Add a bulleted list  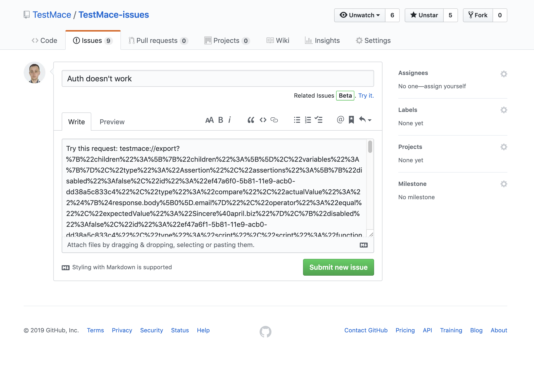point(297,120)
